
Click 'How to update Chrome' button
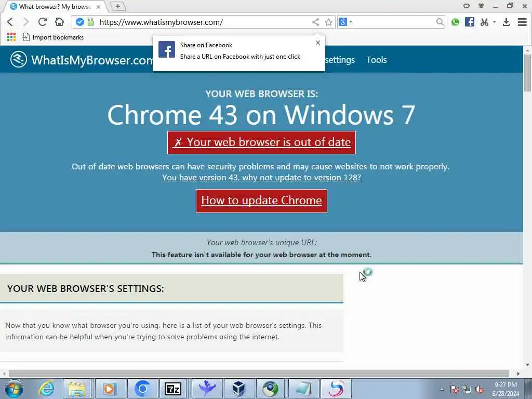click(x=261, y=201)
